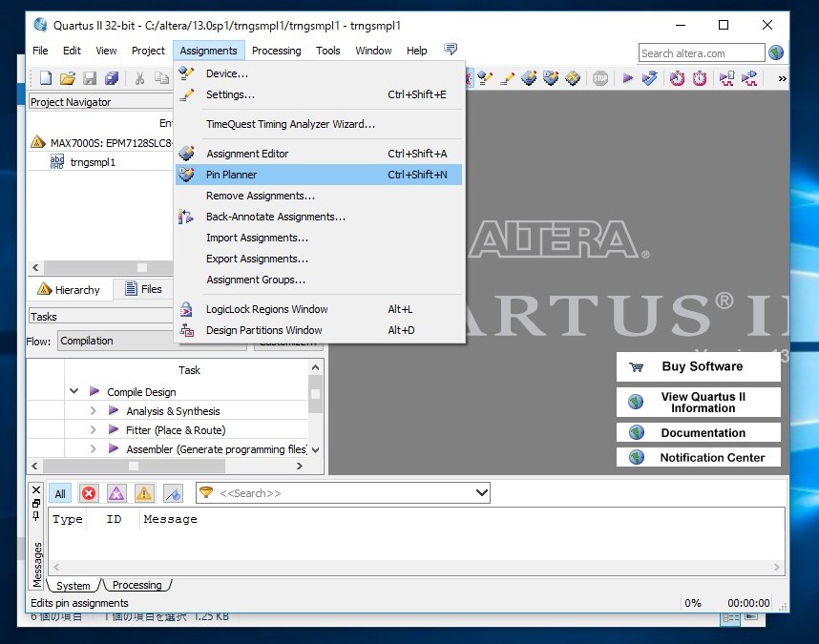Open LogicLock Regions Window menu item

[319, 309]
